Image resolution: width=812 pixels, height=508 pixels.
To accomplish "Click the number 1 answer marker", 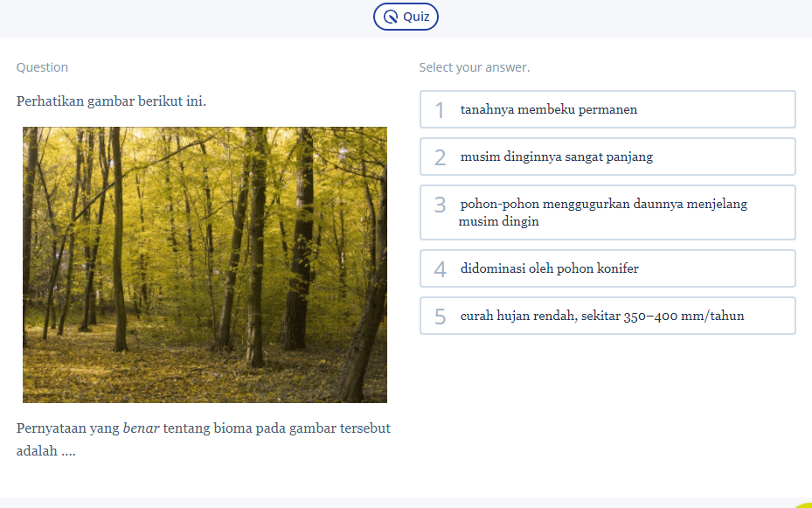I will coord(440,110).
